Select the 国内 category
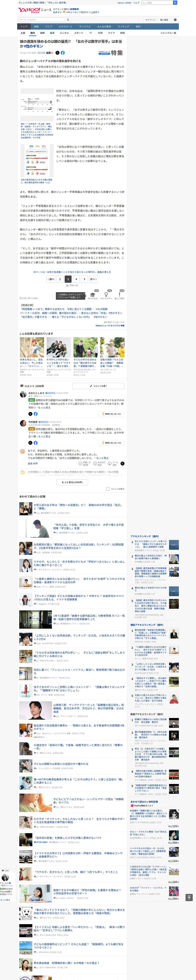 tap(33, 33)
